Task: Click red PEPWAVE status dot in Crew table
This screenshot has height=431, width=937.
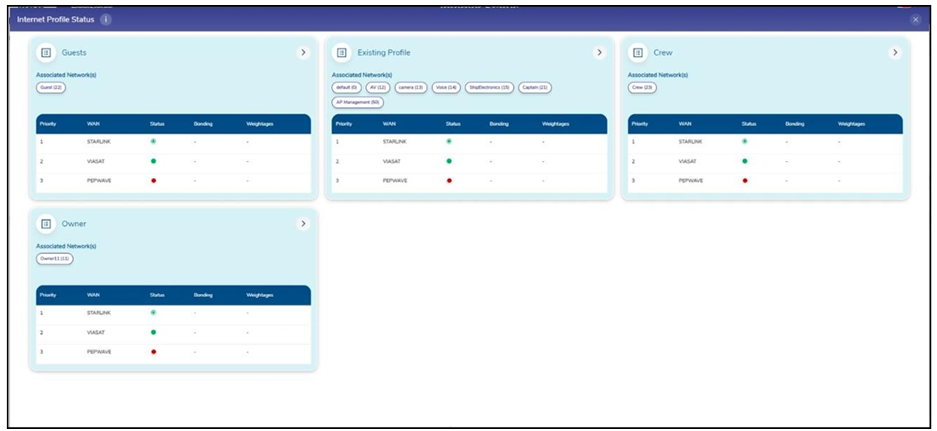Action: [x=745, y=181]
